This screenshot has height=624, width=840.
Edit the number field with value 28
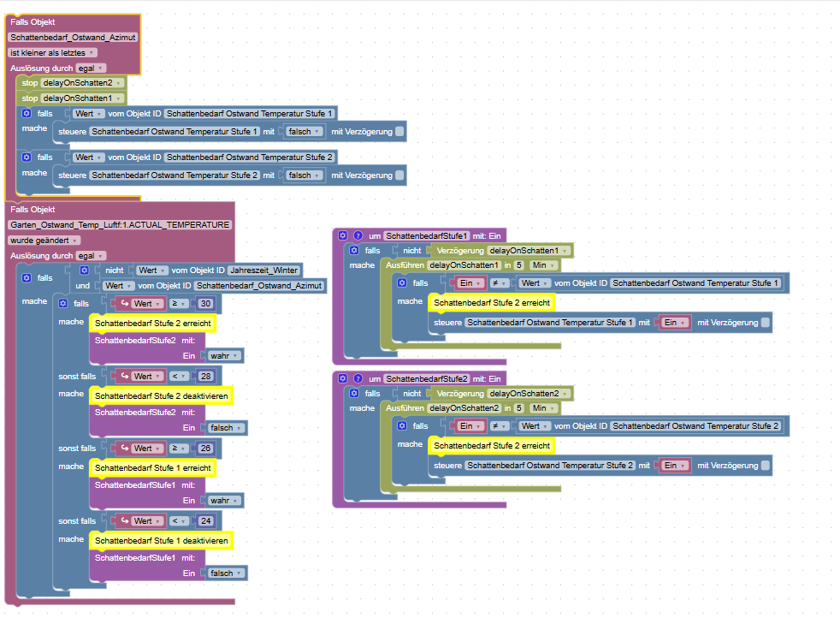pos(205,377)
